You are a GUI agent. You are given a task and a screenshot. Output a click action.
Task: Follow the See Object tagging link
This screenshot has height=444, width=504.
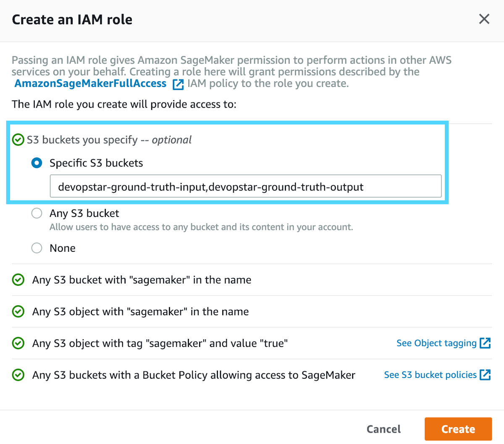click(436, 343)
